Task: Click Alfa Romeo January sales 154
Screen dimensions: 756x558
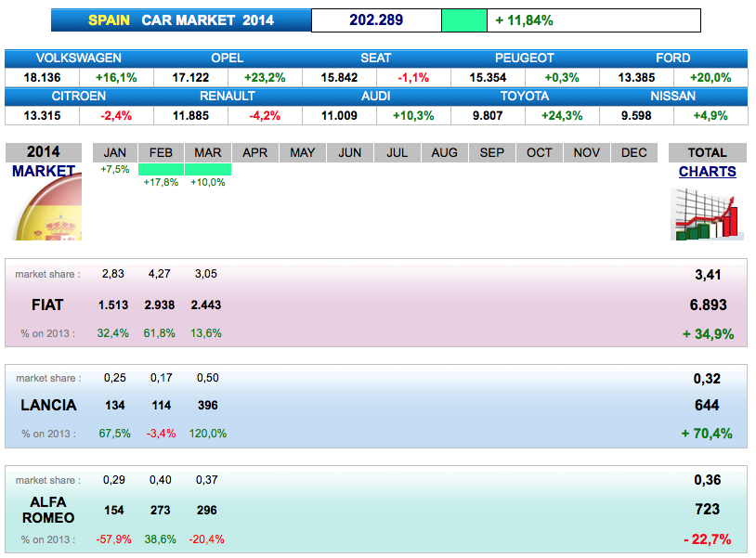Action: tap(114, 511)
